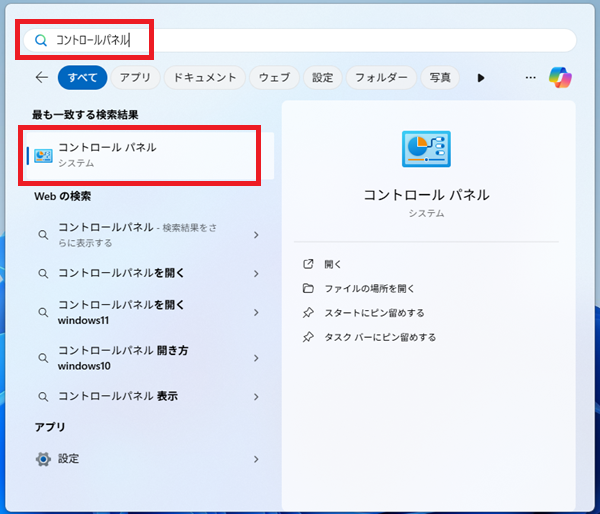
Task: Switch to the ウェブ filter tab
Action: 274,78
